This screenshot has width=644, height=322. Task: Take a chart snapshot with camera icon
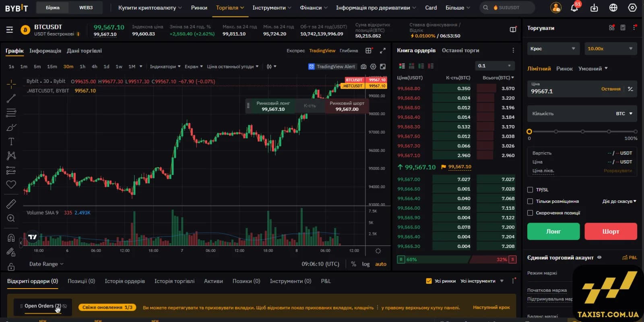tap(363, 67)
